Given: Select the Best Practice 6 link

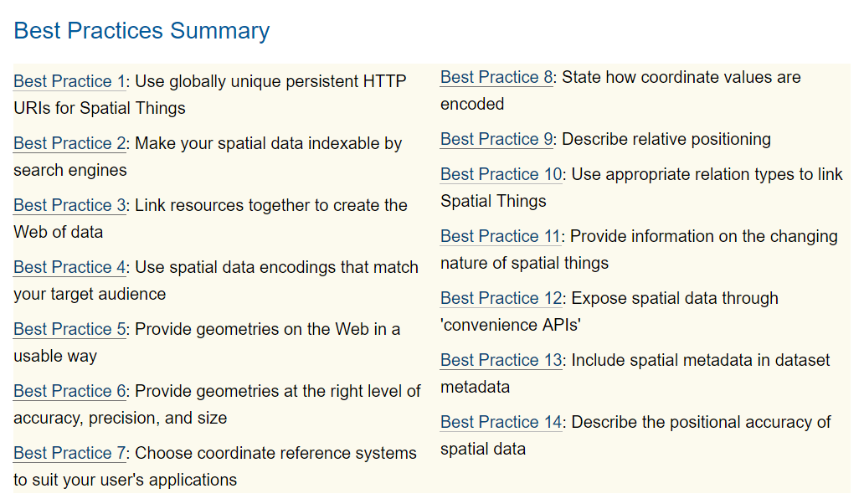Looking at the screenshot, I should coord(69,391).
